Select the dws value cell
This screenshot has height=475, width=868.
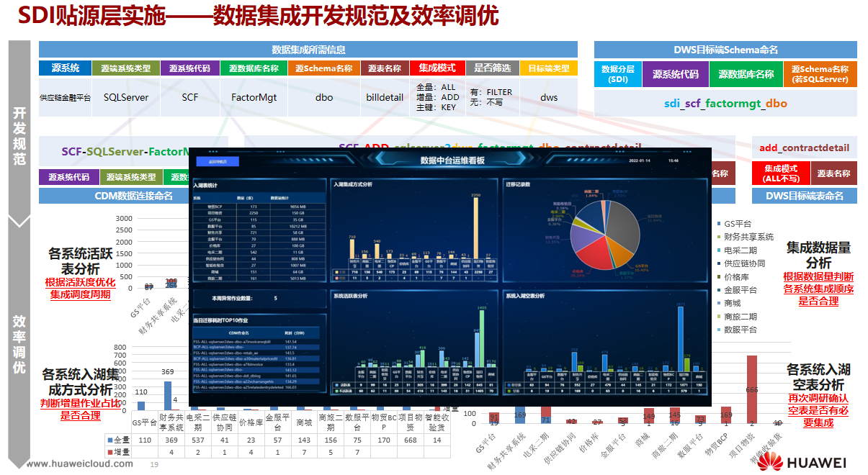tap(549, 97)
